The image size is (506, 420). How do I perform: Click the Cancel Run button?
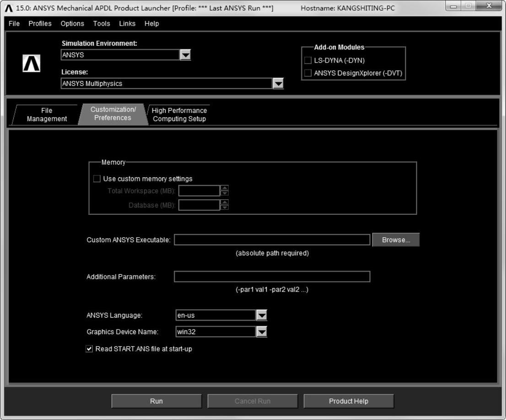(253, 401)
